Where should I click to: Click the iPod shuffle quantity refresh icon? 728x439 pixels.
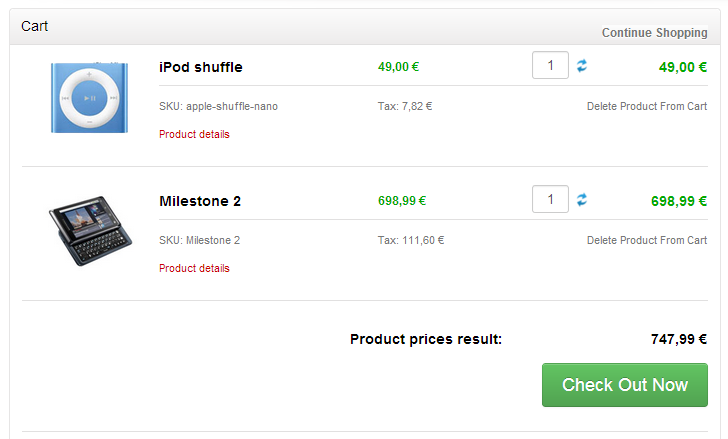pos(582,66)
